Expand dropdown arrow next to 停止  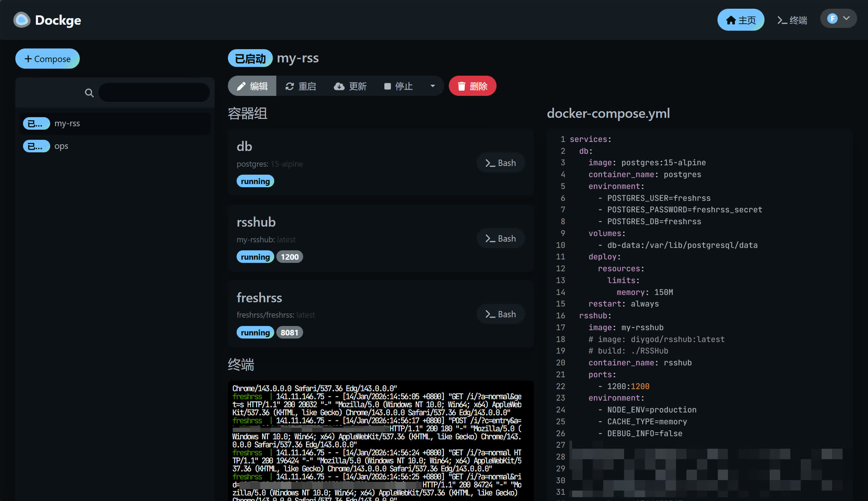[x=432, y=86]
